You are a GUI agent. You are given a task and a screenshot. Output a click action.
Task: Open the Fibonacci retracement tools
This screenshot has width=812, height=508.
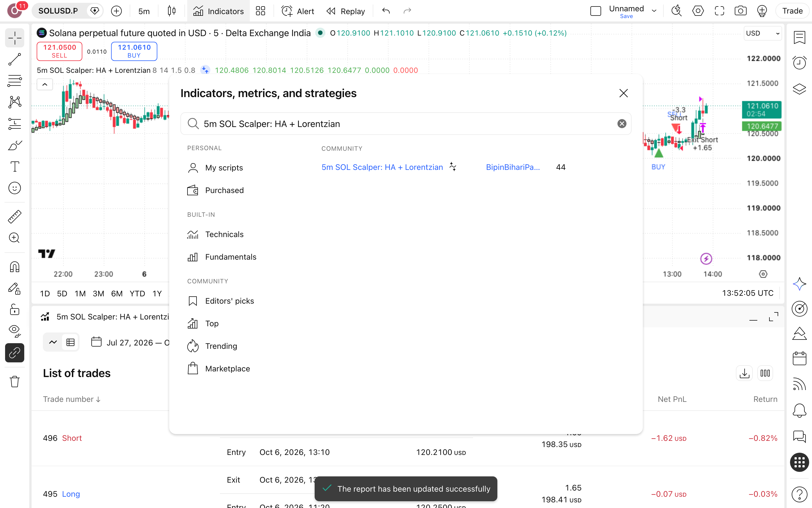(x=14, y=81)
